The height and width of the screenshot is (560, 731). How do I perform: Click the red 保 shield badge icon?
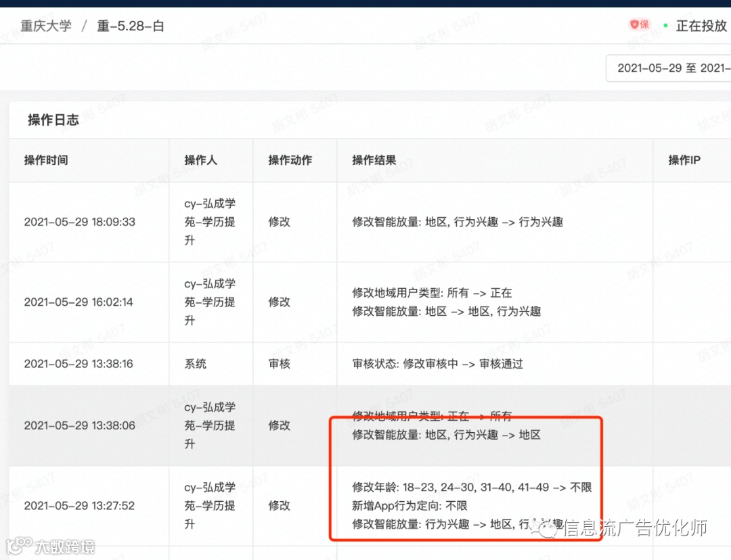[640, 24]
